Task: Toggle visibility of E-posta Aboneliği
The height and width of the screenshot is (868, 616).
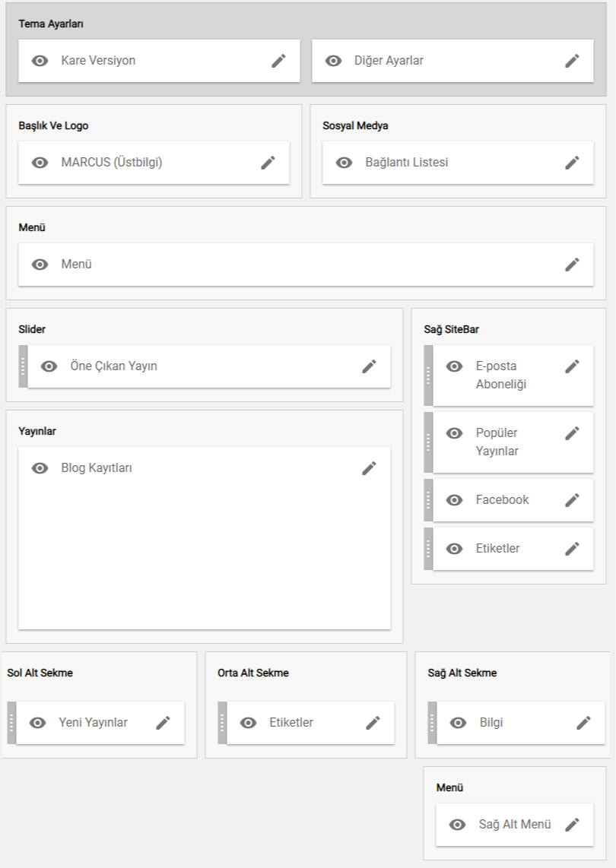Action: pos(454,366)
